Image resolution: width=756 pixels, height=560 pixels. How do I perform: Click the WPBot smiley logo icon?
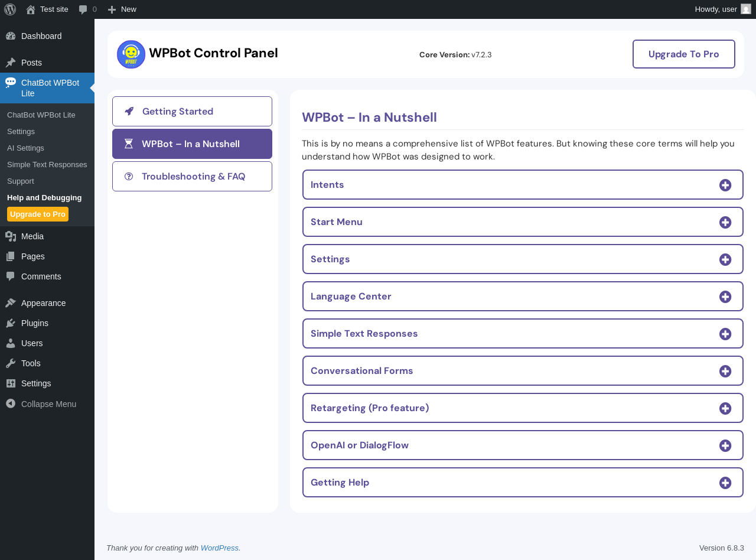point(131,54)
